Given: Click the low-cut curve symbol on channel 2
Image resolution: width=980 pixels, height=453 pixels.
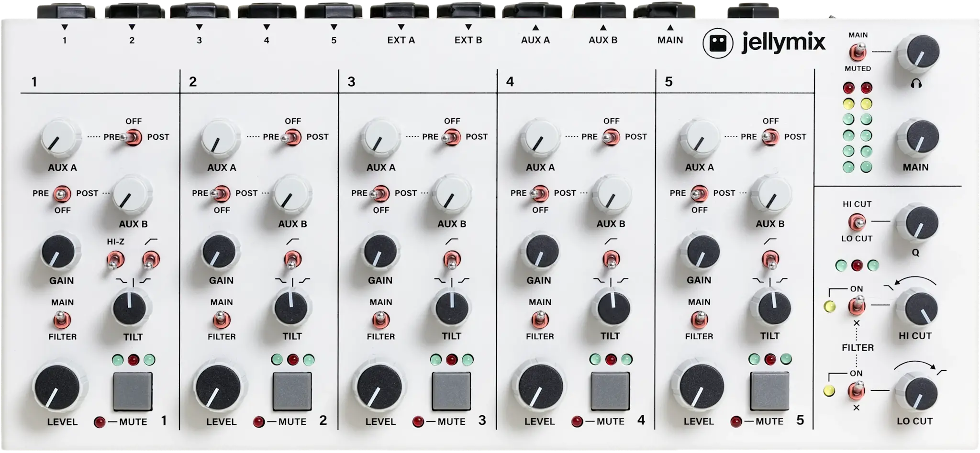Looking at the screenshot, I should [x=292, y=241].
